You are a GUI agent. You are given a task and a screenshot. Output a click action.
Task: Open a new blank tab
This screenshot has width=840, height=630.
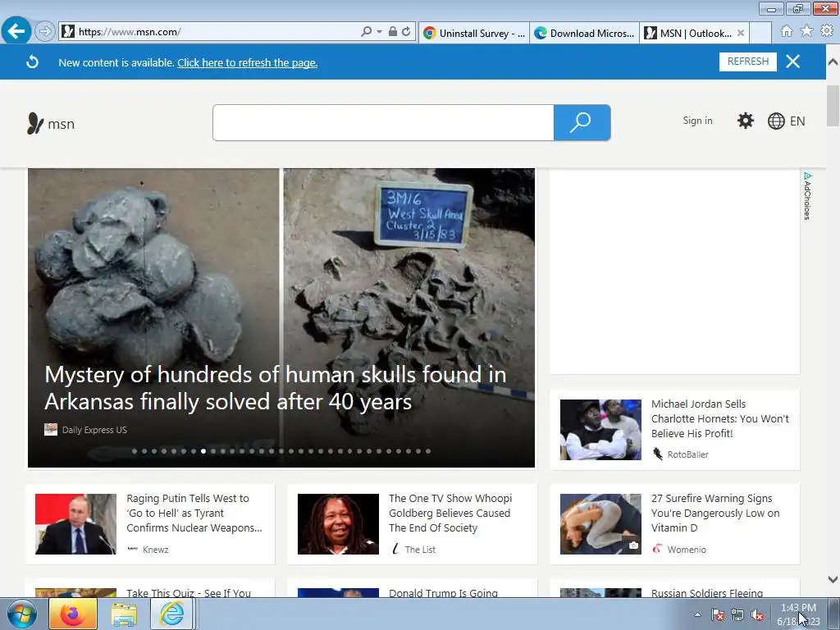pyautogui.click(x=760, y=33)
